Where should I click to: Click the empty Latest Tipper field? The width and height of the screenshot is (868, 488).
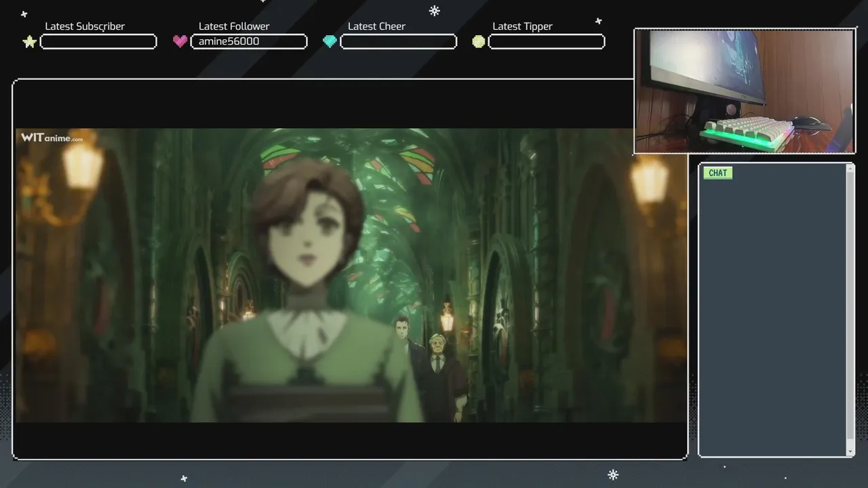pyautogui.click(x=547, y=42)
